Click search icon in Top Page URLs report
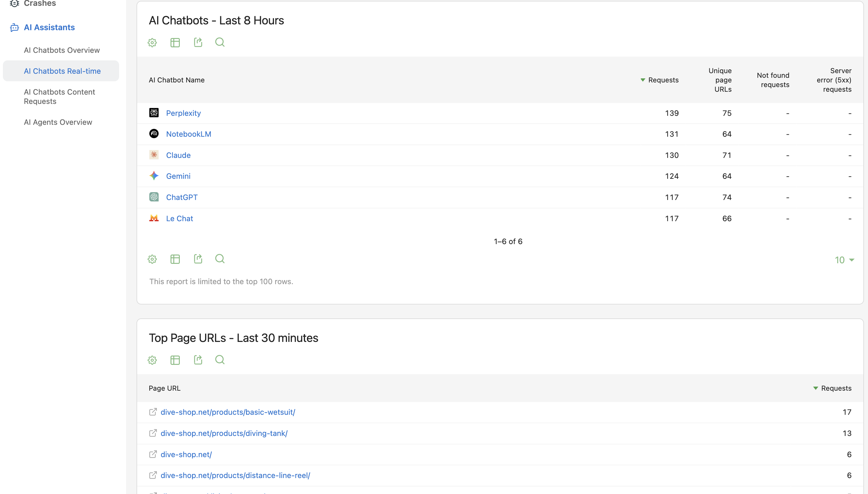This screenshot has height=494, width=868. [220, 360]
